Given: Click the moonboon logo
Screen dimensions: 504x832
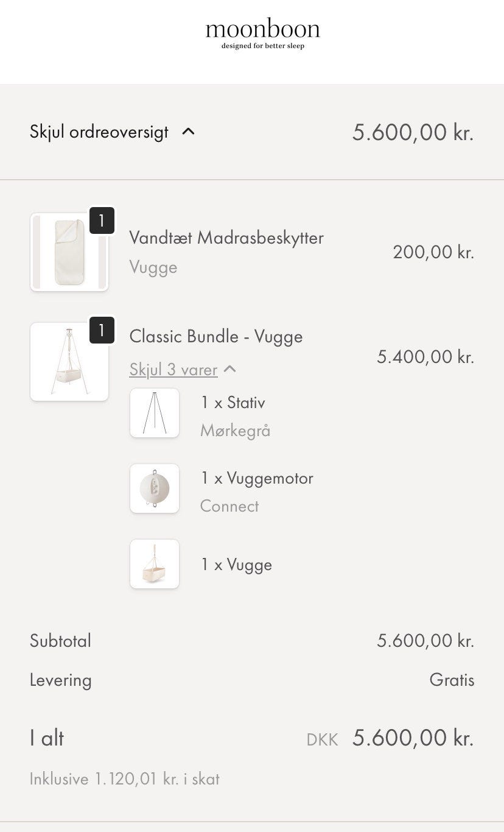Looking at the screenshot, I should [262, 34].
